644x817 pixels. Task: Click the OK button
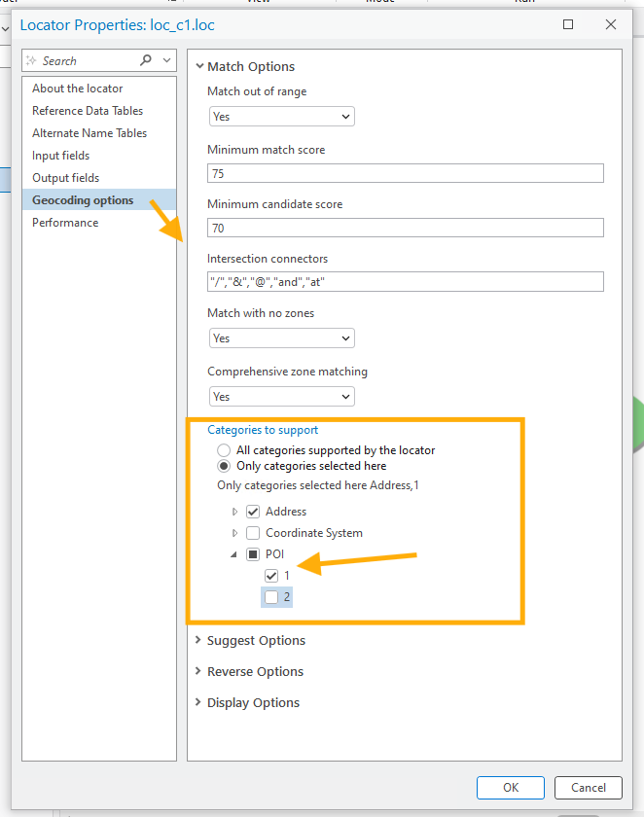(510, 788)
